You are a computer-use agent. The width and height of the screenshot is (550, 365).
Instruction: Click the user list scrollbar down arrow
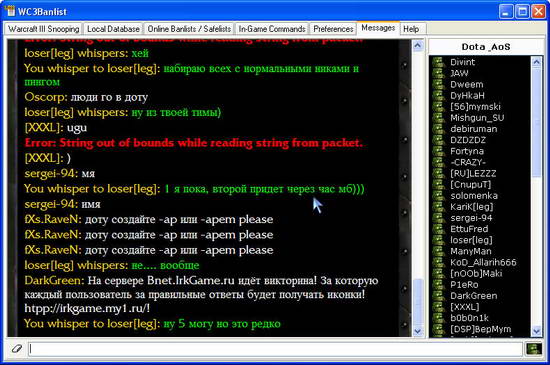[537, 331]
